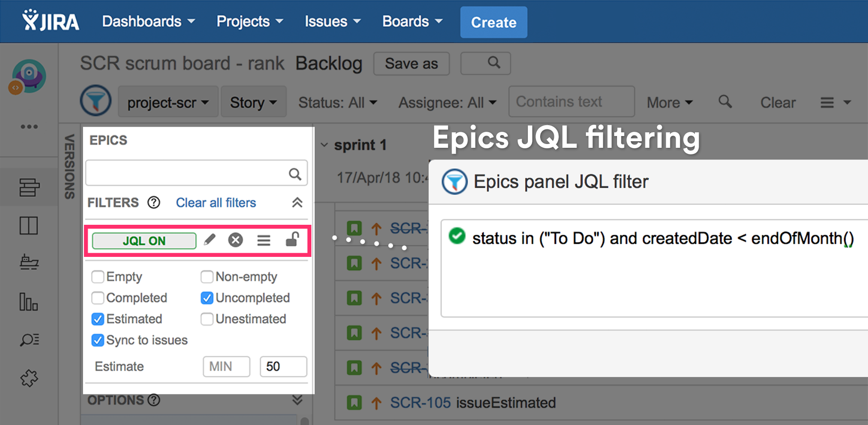Click the Create button
868x425 pixels.
(494, 22)
